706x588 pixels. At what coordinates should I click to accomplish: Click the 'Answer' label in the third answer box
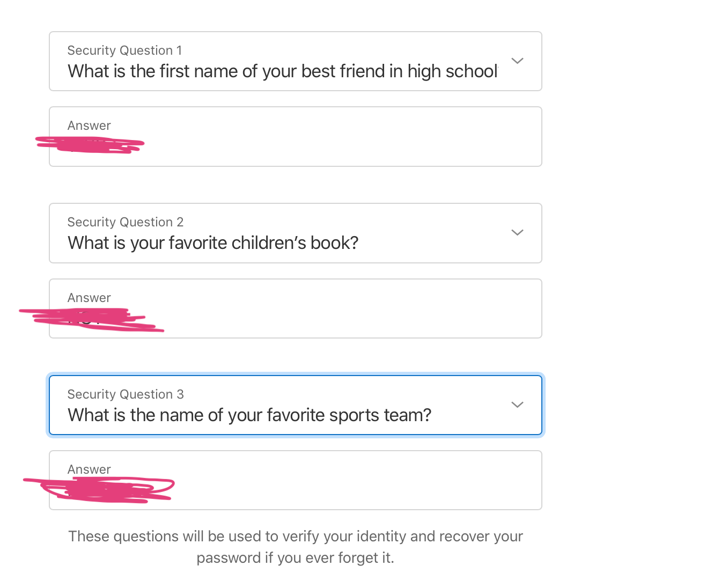(x=89, y=469)
